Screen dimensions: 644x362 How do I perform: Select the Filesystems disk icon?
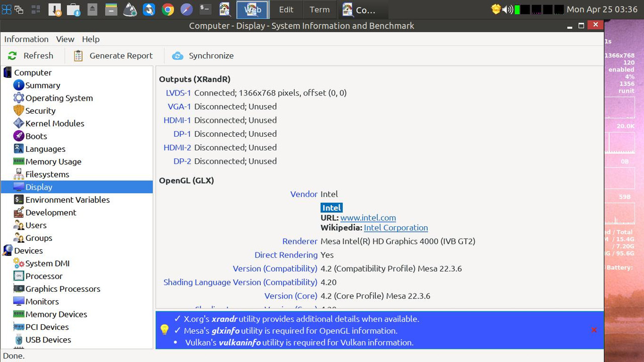click(19, 174)
